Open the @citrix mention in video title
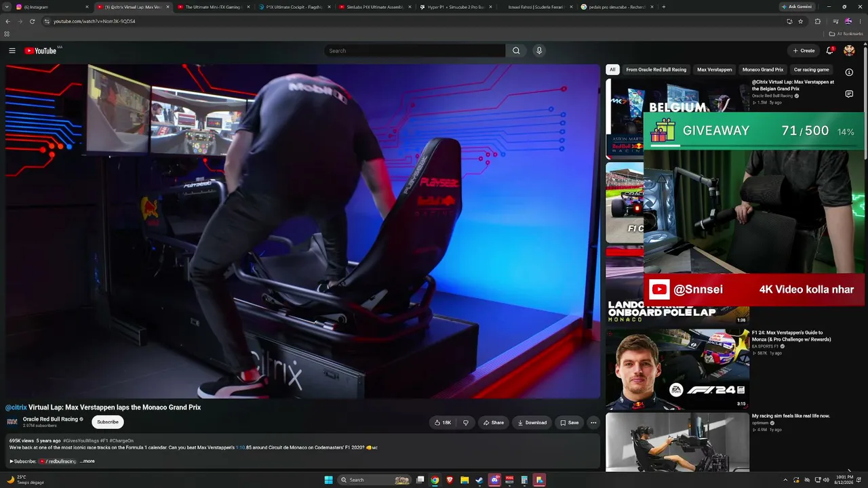This screenshot has height=488, width=868. click(16, 407)
